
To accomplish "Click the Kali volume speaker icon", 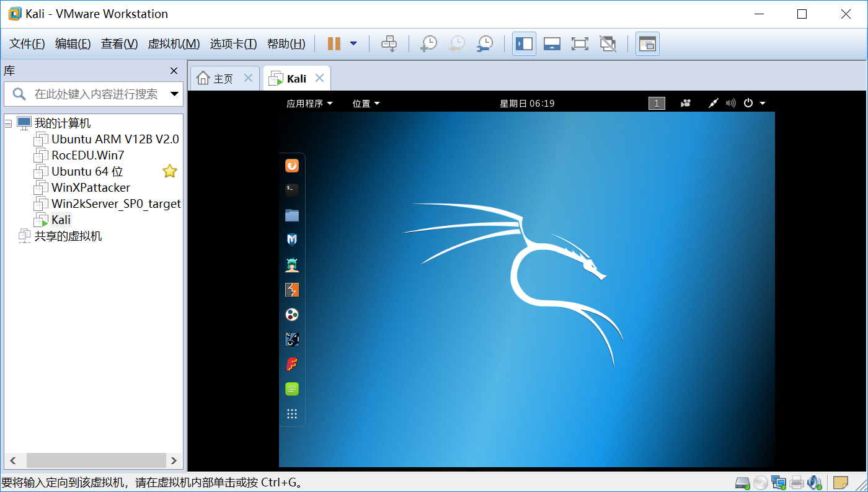I will pyautogui.click(x=731, y=104).
